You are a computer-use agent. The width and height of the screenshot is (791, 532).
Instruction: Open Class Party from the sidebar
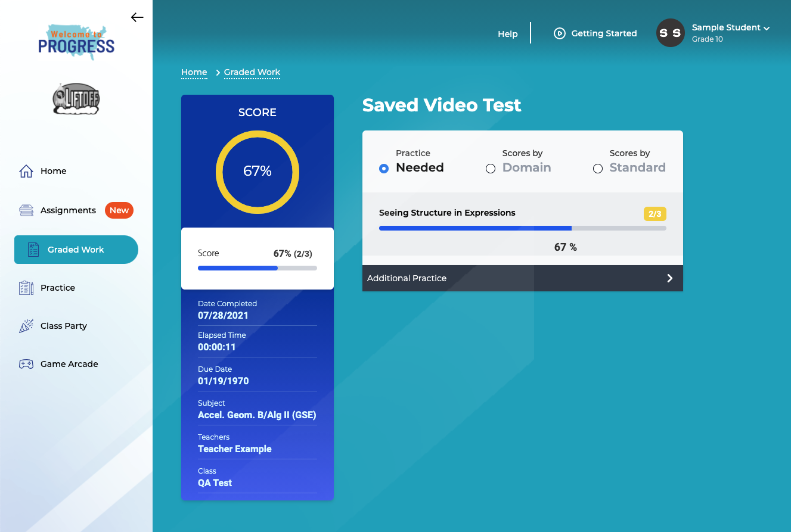pyautogui.click(x=26, y=325)
